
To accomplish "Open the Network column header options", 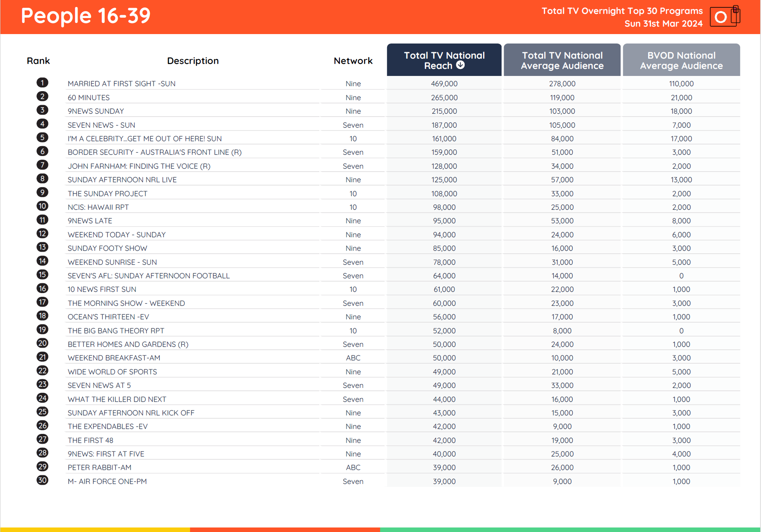I will click(x=353, y=60).
